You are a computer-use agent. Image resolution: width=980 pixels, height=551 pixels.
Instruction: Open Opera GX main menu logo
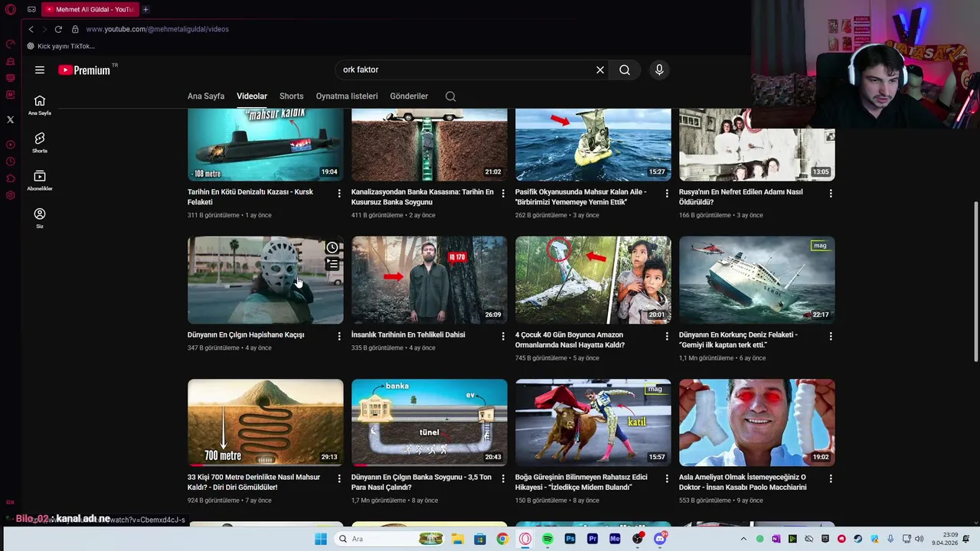(x=11, y=10)
